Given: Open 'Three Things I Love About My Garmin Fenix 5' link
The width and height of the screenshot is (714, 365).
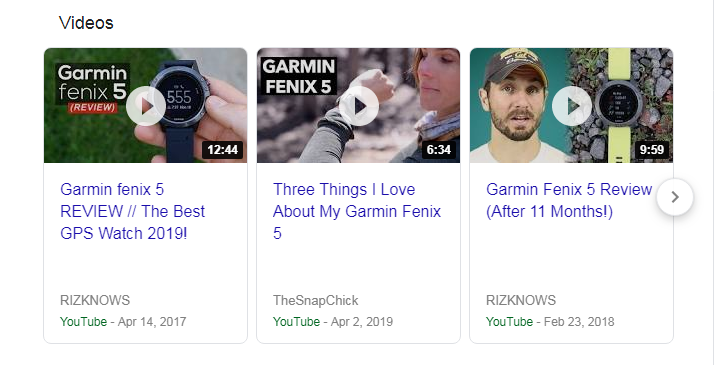Looking at the screenshot, I should (x=357, y=212).
